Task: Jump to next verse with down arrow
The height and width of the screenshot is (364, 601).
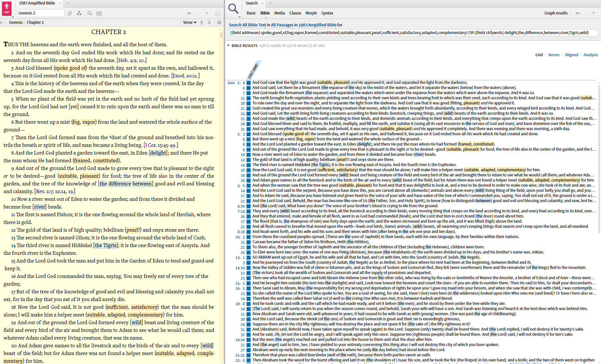Action: [x=209, y=22]
